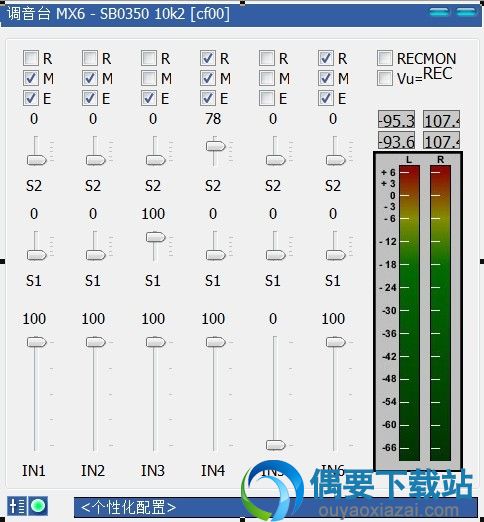Click the second cyan title bar button

pyautogui.click(x=465, y=12)
